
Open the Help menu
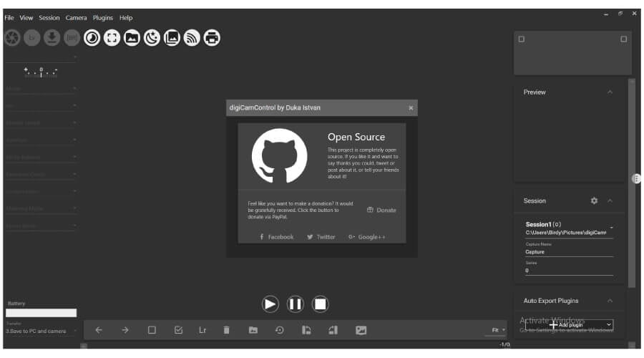126,18
